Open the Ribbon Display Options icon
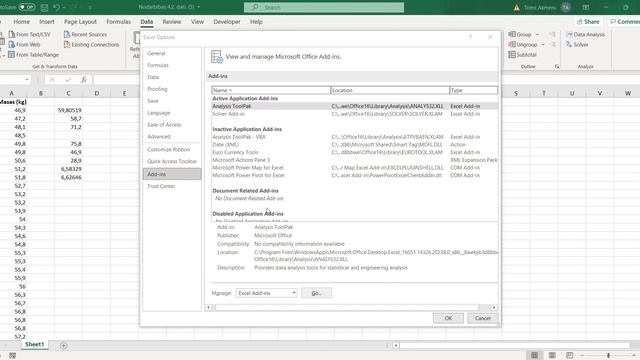Screen dimensions: 640x360 click(586, 7)
